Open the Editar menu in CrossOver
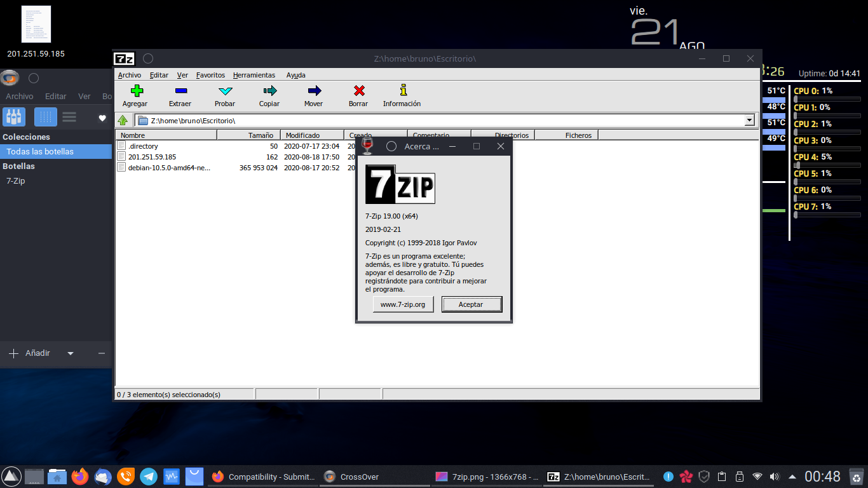Viewport: 868px width, 488px height. 56,97
